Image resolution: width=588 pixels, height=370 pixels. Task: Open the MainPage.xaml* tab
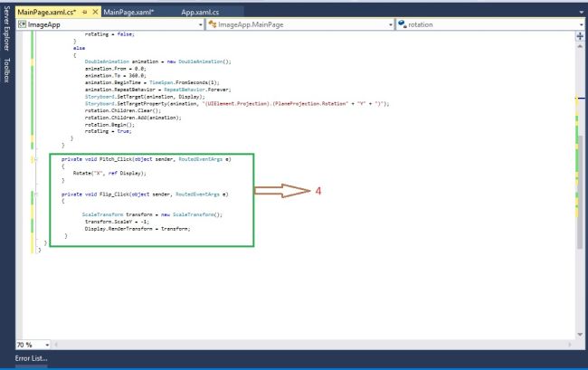tap(128, 12)
